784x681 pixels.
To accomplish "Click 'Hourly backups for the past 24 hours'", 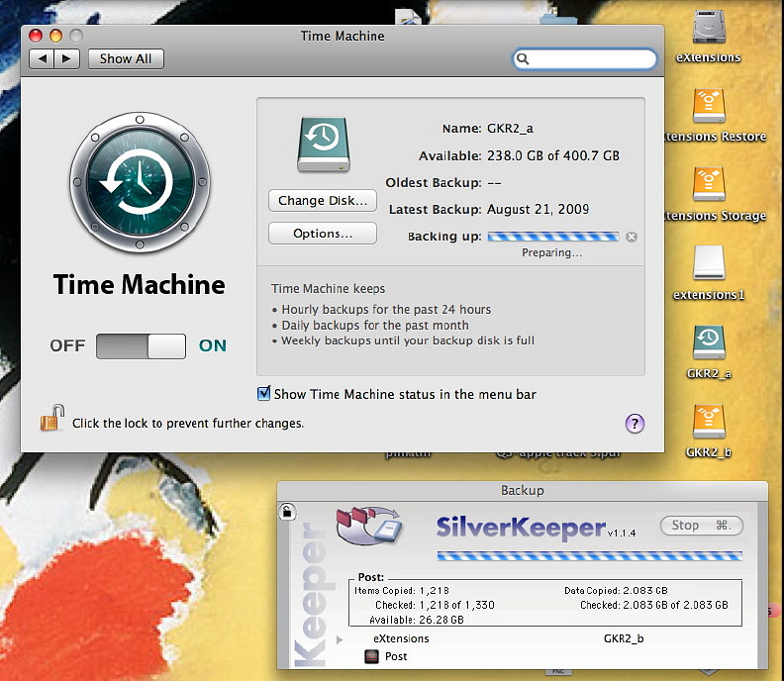I will pyautogui.click(x=386, y=310).
